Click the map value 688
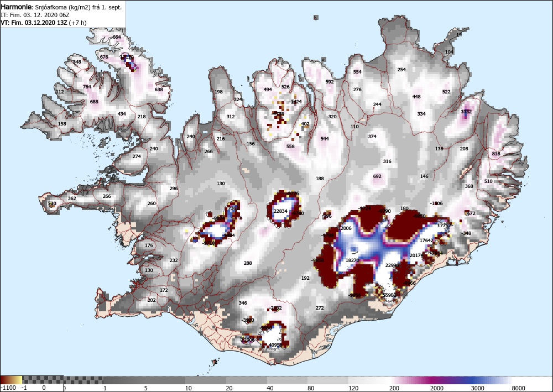Image resolution: width=553 pixels, height=392 pixels. click(x=94, y=102)
